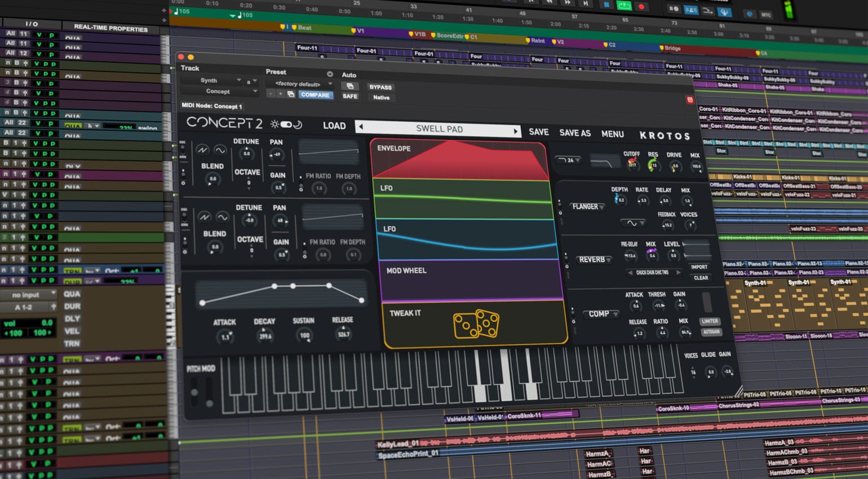The height and width of the screenshot is (479, 868).
Task: Enable AUTOGAIN in the compressor section
Action: point(711,332)
